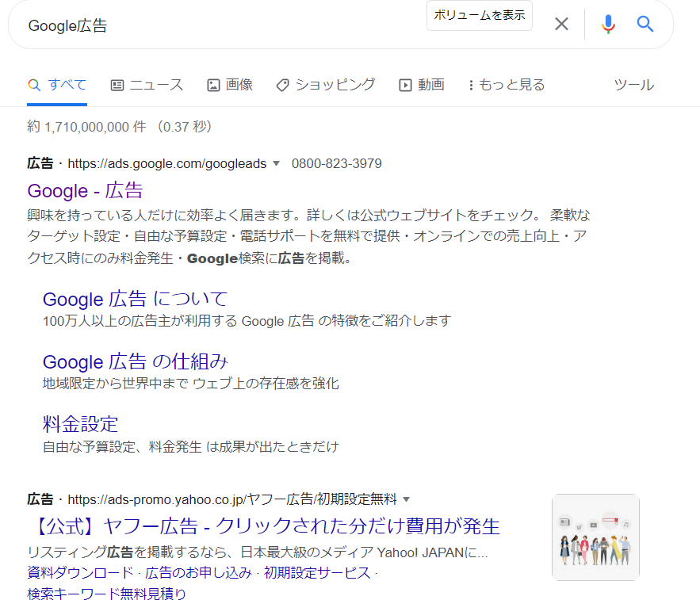Switch to the ショッピング tab

pos(326,85)
